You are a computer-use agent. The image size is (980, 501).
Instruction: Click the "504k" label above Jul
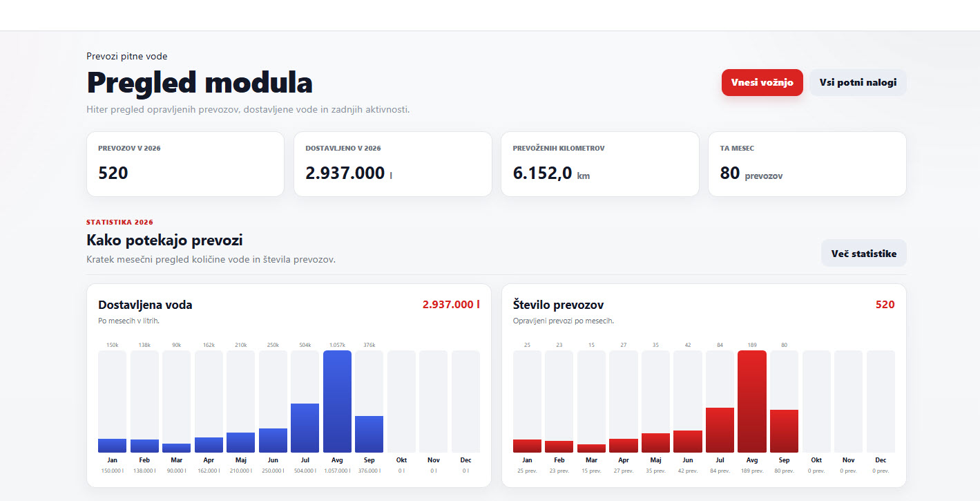(x=305, y=345)
